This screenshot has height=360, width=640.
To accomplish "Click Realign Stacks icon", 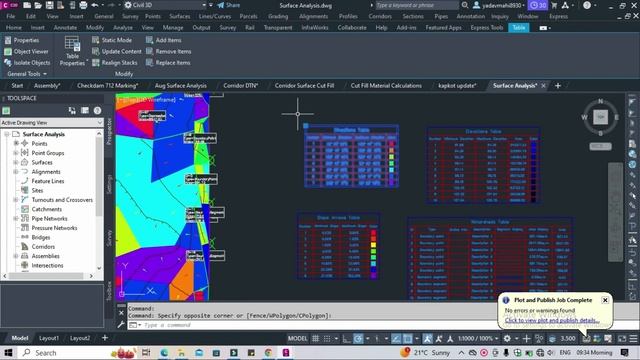I will [96, 62].
